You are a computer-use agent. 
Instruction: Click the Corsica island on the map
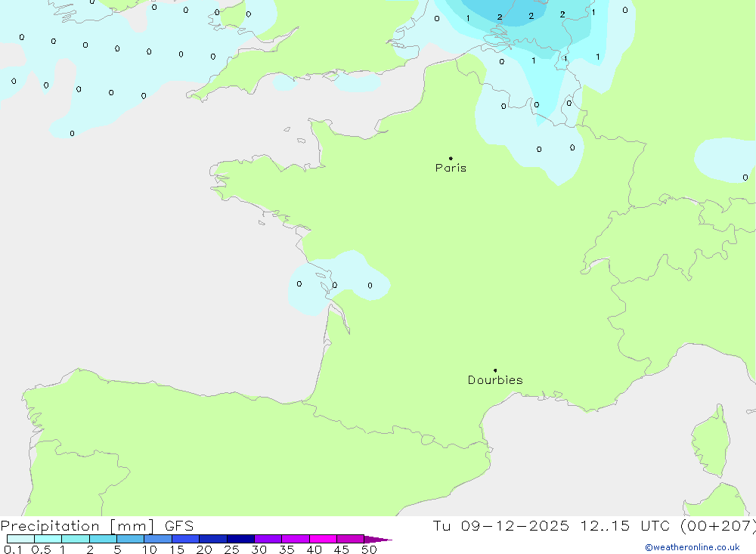711,441
